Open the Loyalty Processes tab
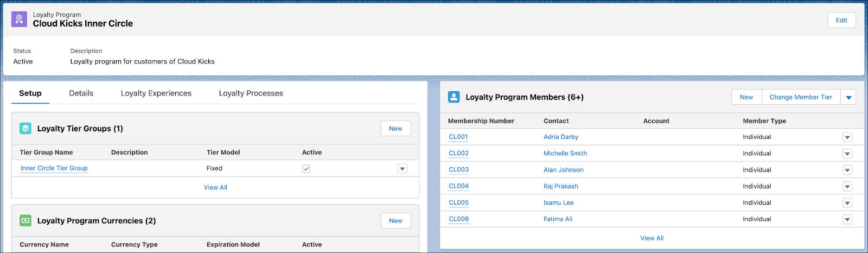Viewport: 868px width, 253px height. tap(251, 93)
